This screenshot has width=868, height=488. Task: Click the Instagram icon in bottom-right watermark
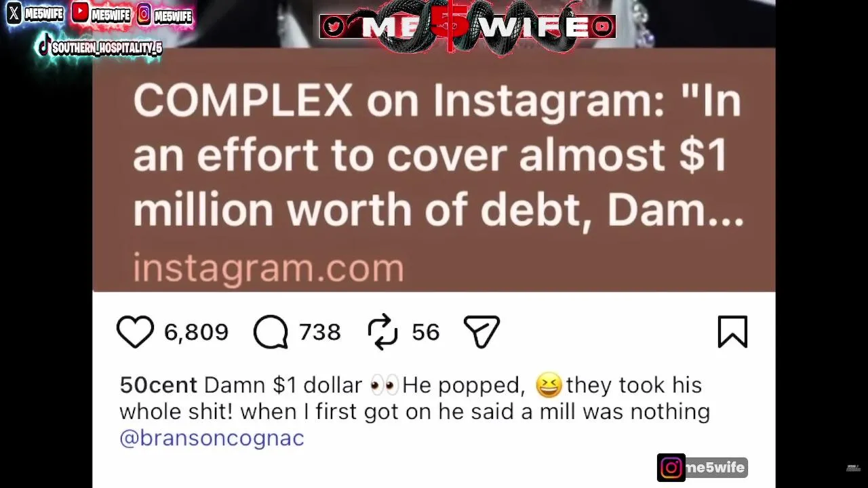pos(671,468)
